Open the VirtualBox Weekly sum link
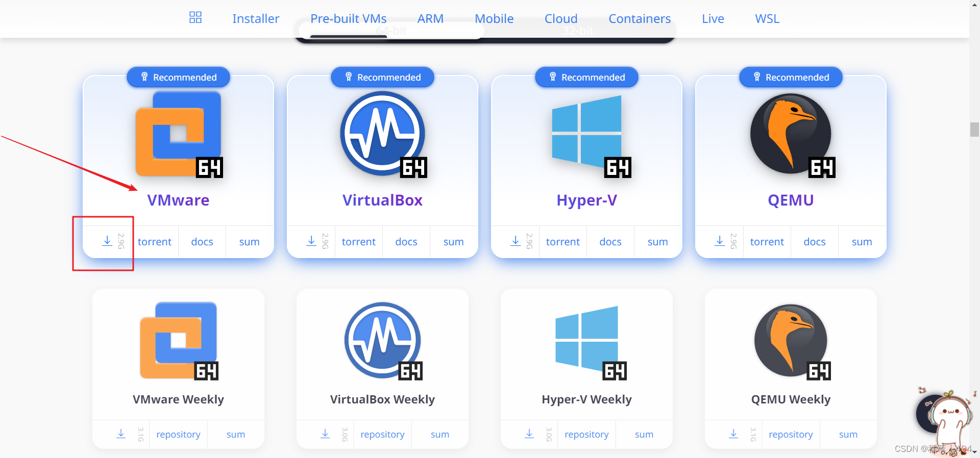This screenshot has height=458, width=980. [440, 435]
